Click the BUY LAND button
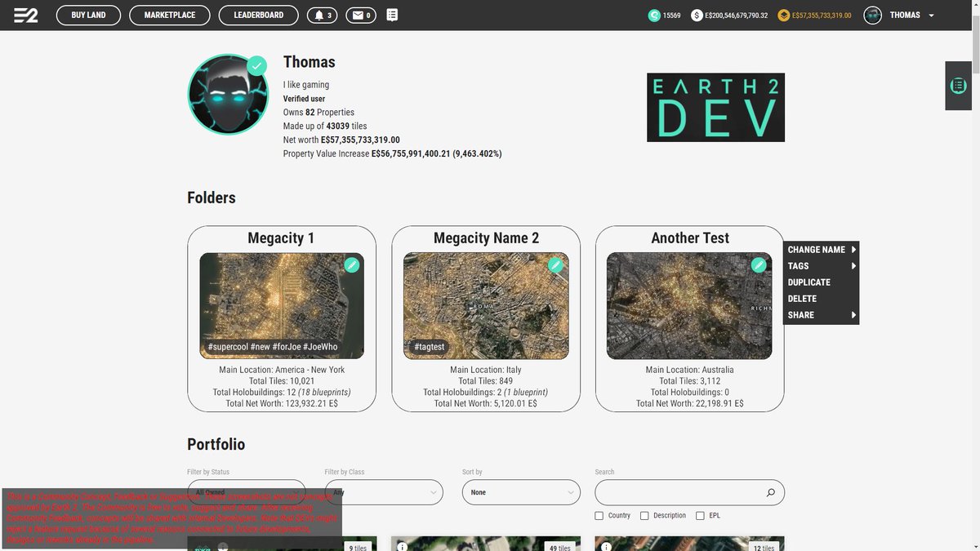Screen dimensions: 980x551 [89, 16]
